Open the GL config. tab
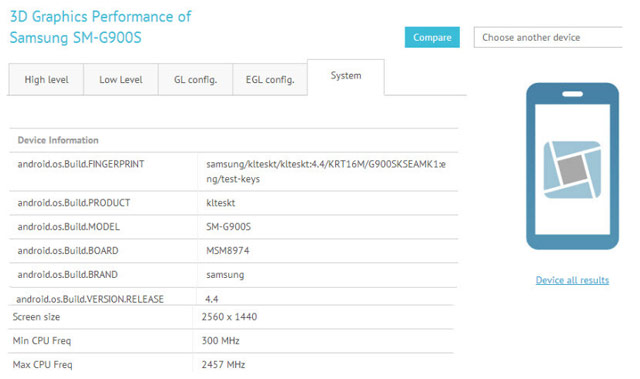The image size is (640, 379). pyautogui.click(x=196, y=80)
